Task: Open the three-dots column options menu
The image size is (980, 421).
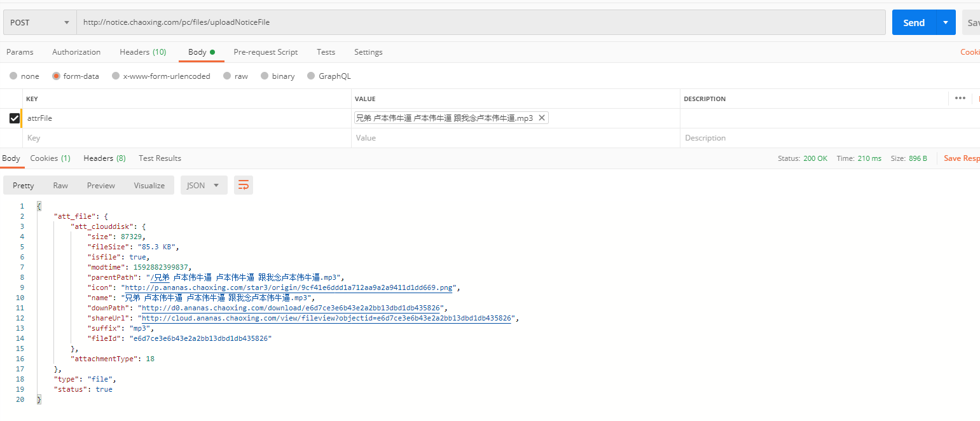Action: click(x=960, y=98)
